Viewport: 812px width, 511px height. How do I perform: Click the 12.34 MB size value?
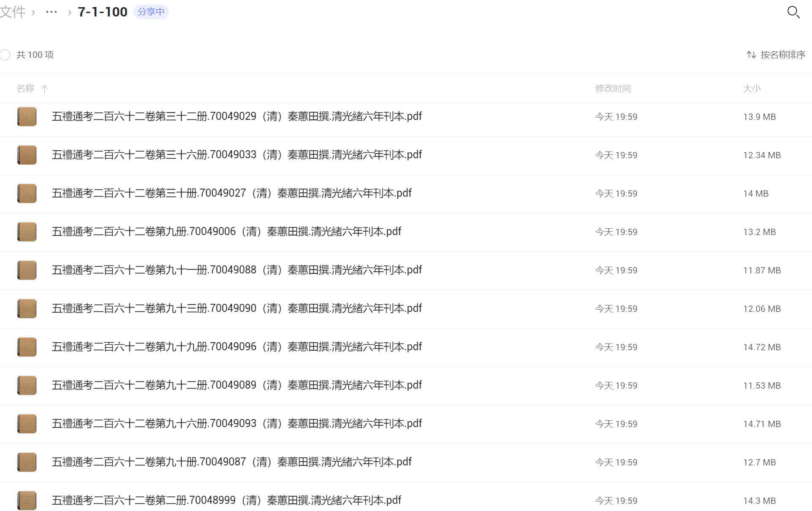coord(762,155)
